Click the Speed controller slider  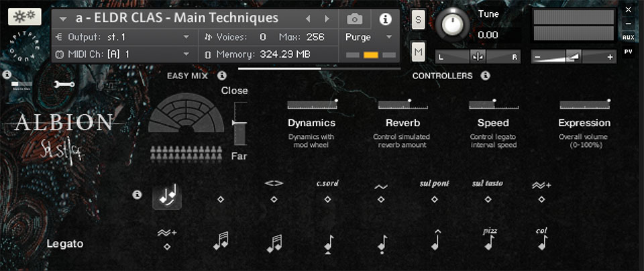494,105
